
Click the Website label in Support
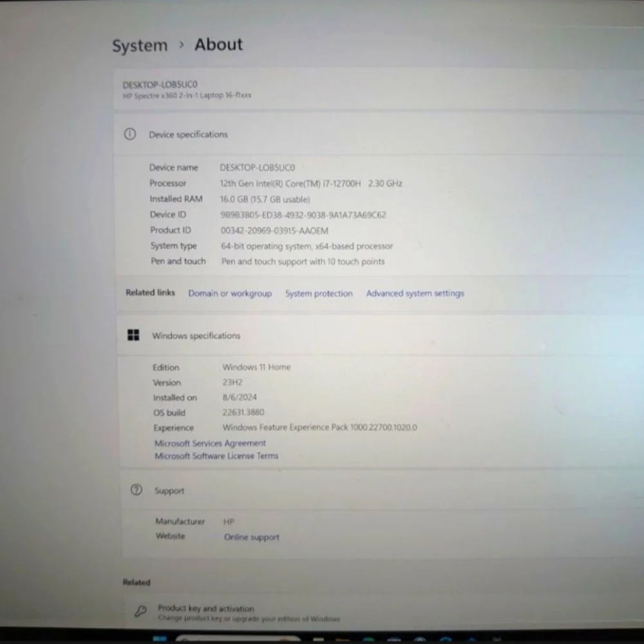coord(171,536)
